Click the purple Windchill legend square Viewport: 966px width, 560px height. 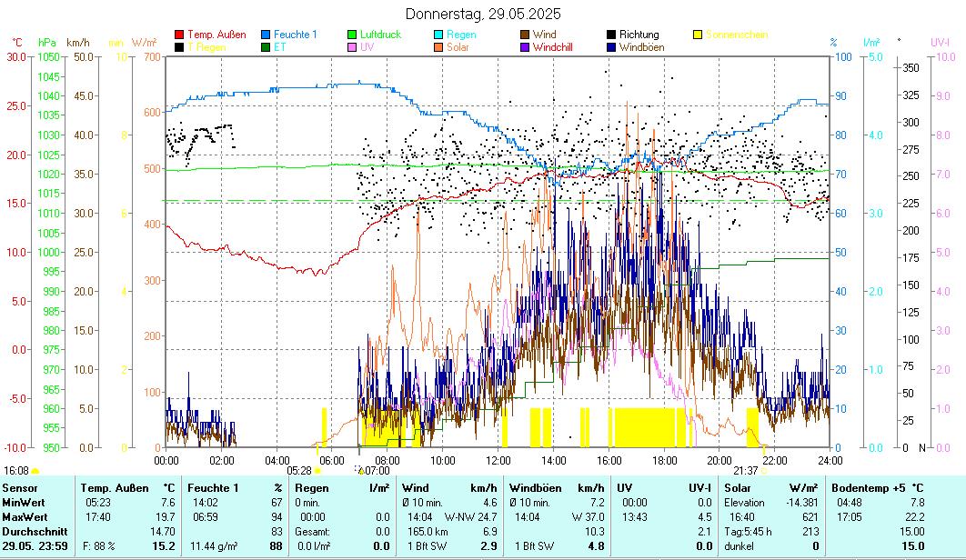pos(525,47)
